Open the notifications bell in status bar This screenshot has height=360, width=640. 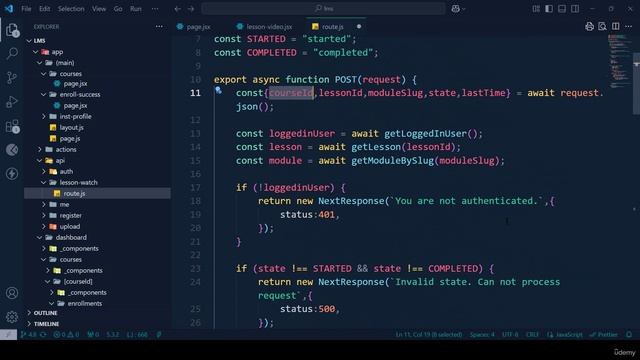pos(629,334)
